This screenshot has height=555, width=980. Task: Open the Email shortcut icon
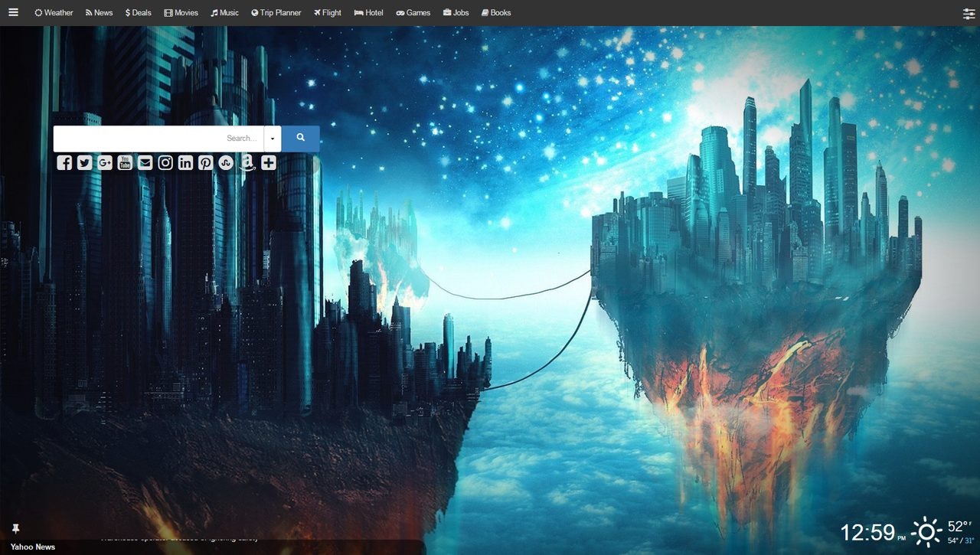click(145, 162)
